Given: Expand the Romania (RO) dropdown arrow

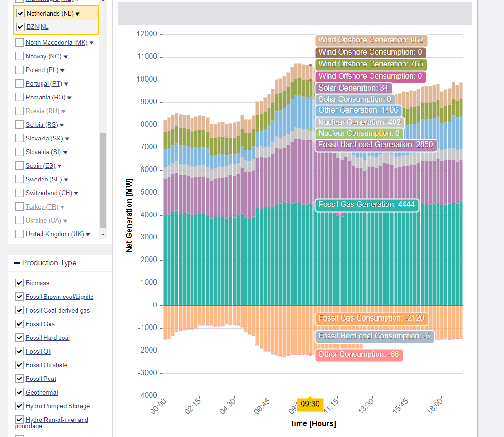Looking at the screenshot, I should point(69,98).
